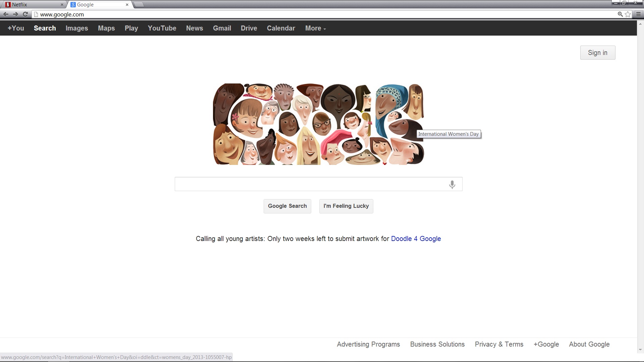Screen dimensions: 644x362
Task: Expand the More dropdown in the navigation bar
Action: pos(315,28)
